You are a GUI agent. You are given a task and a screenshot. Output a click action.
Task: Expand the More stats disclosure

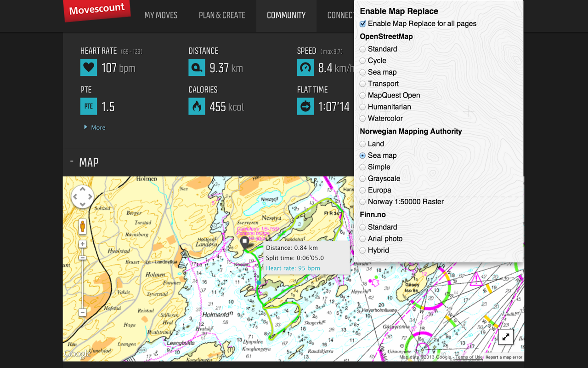pyautogui.click(x=95, y=127)
